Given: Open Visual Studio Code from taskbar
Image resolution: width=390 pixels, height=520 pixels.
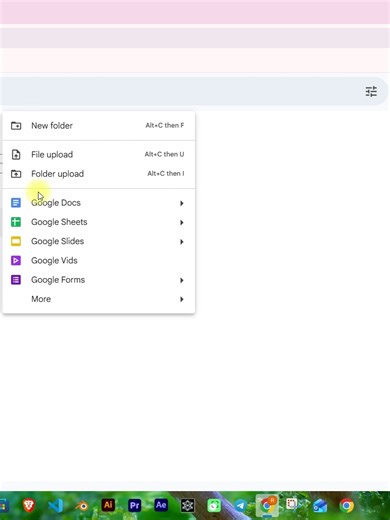Looking at the screenshot, I should pyautogui.click(x=55, y=506).
